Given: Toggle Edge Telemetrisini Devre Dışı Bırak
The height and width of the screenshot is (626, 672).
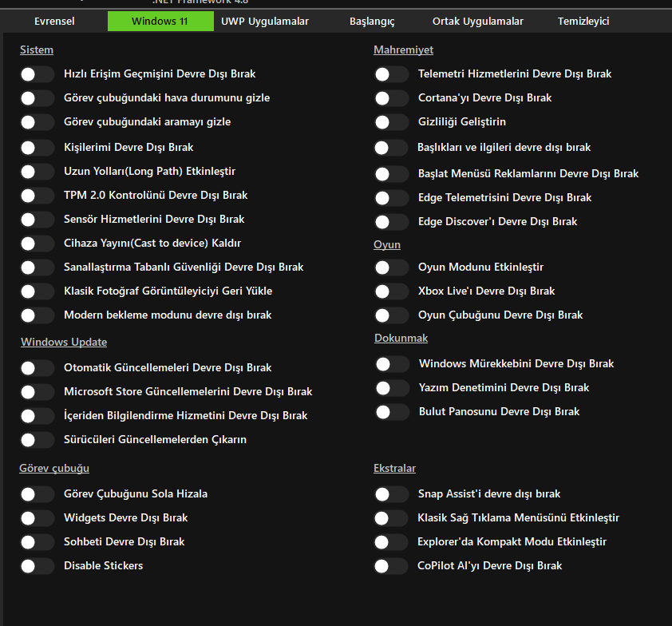Looking at the screenshot, I should [x=391, y=198].
